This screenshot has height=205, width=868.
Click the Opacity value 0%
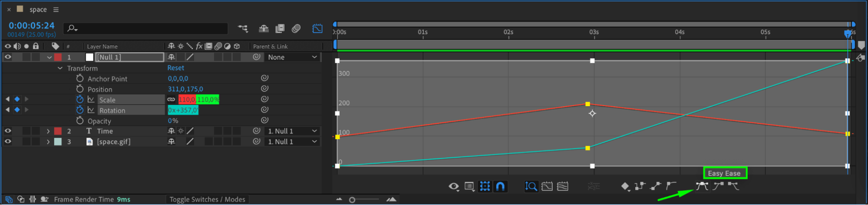[173, 120]
